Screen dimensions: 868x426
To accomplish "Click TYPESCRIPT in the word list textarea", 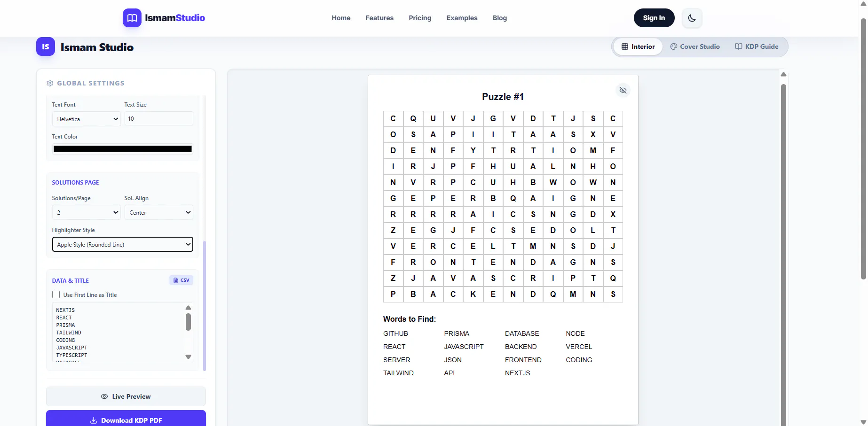I will tap(71, 355).
